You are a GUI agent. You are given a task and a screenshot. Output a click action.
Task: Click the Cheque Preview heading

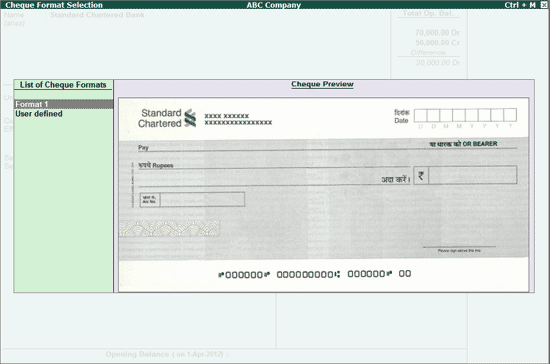(322, 84)
